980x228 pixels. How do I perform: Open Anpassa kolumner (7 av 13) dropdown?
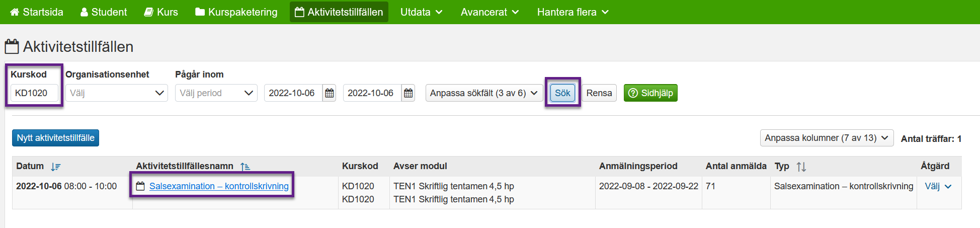[x=827, y=138]
